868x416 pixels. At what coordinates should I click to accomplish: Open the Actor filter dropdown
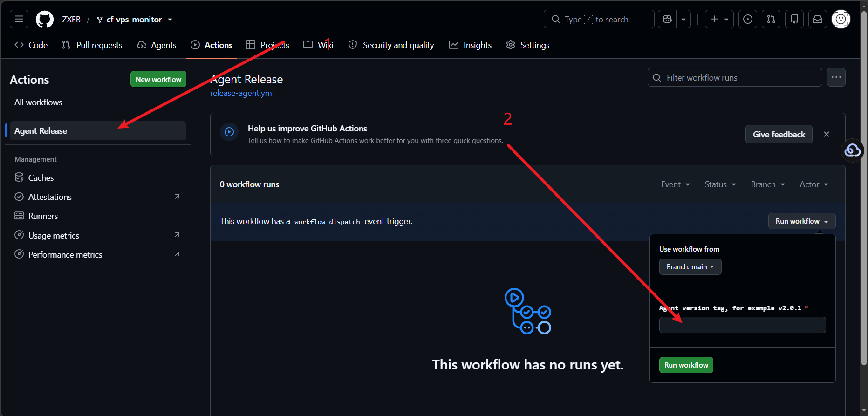[814, 184]
